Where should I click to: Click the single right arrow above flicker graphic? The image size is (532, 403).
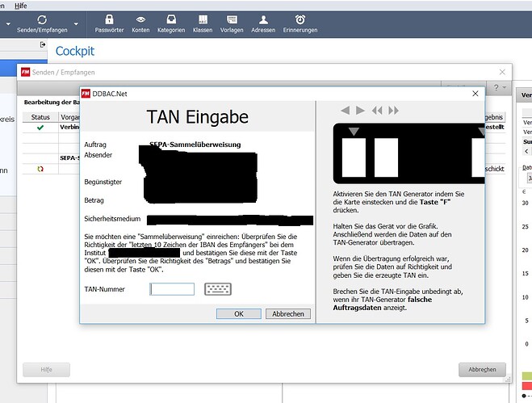(360, 111)
